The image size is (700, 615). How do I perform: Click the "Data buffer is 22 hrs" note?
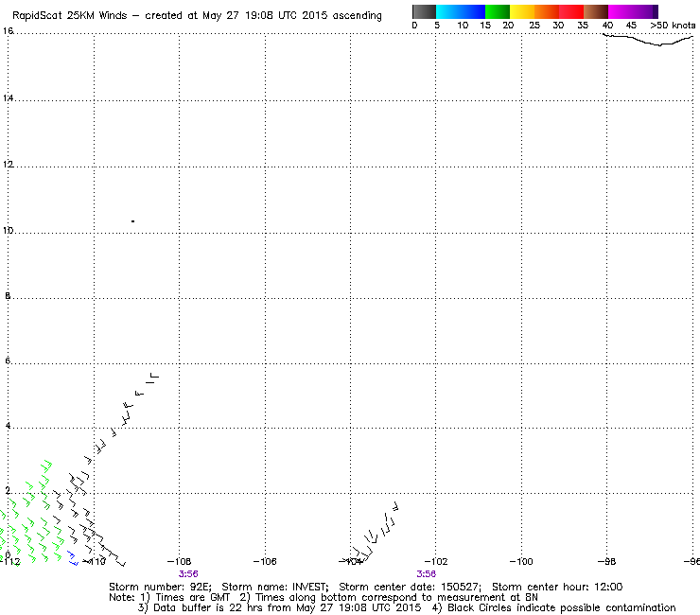pos(201,607)
